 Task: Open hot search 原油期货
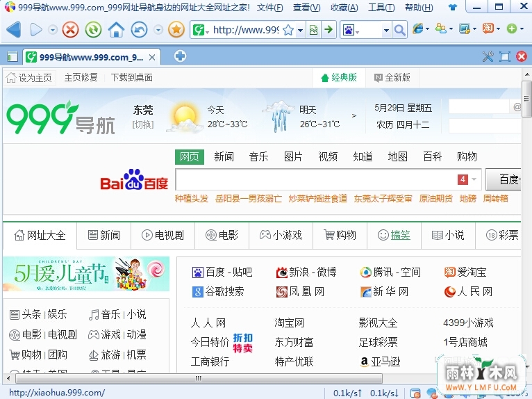[x=435, y=199]
